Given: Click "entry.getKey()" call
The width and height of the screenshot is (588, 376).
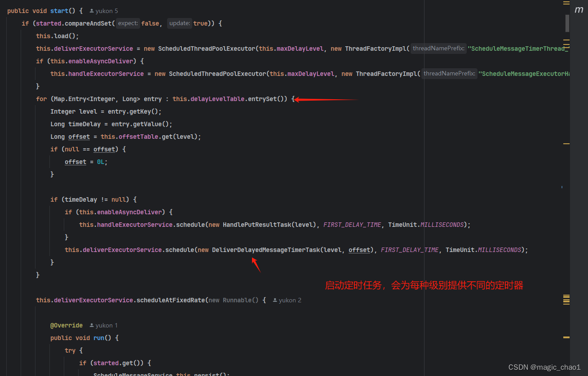Looking at the screenshot, I should 133,111.
